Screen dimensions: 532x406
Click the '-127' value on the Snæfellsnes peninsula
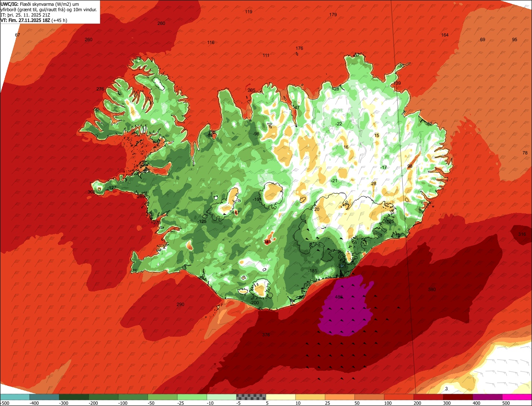(x=111, y=188)
